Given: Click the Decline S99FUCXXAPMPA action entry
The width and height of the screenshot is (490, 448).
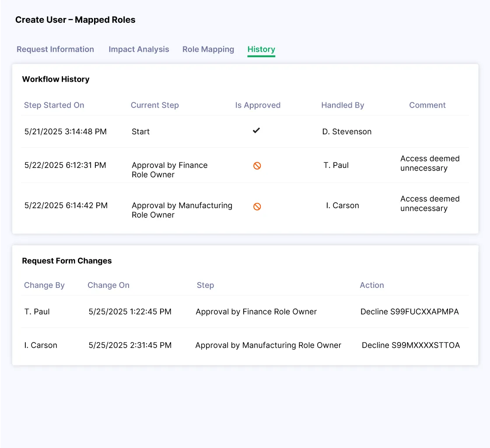Looking at the screenshot, I should point(409,311).
